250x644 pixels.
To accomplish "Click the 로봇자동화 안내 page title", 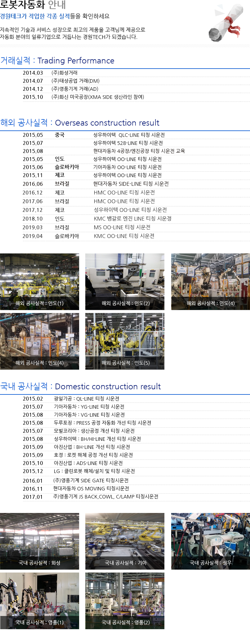I will [x=33, y=5].
